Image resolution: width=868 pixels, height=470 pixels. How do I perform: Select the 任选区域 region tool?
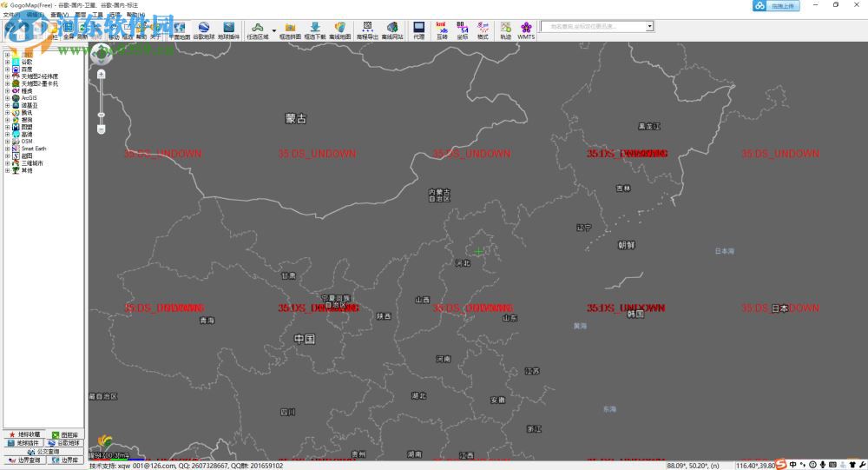[x=258, y=31]
